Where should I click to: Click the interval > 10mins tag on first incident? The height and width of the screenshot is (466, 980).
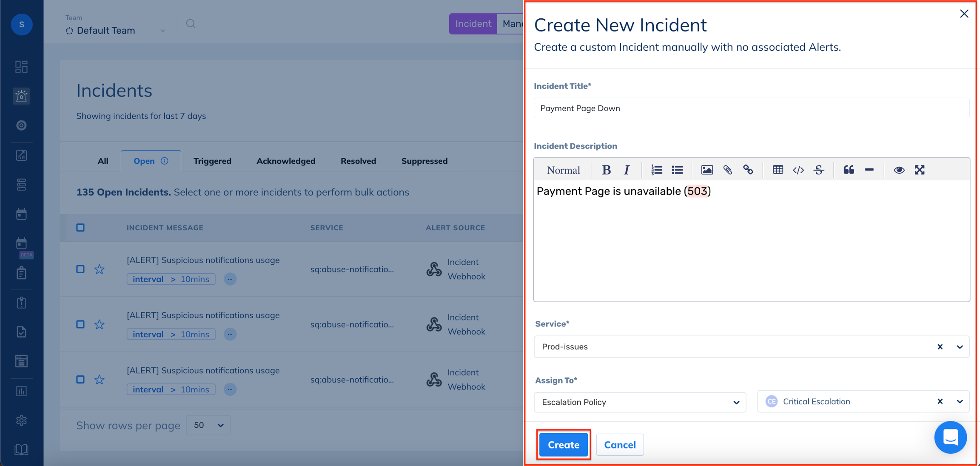coord(171,279)
